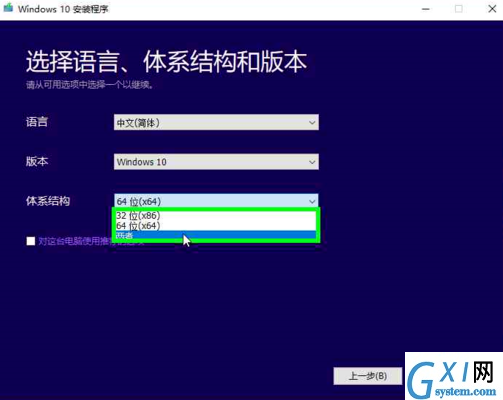Open the 语言 language dropdown
This screenshot has width=503, height=400.
(216, 122)
